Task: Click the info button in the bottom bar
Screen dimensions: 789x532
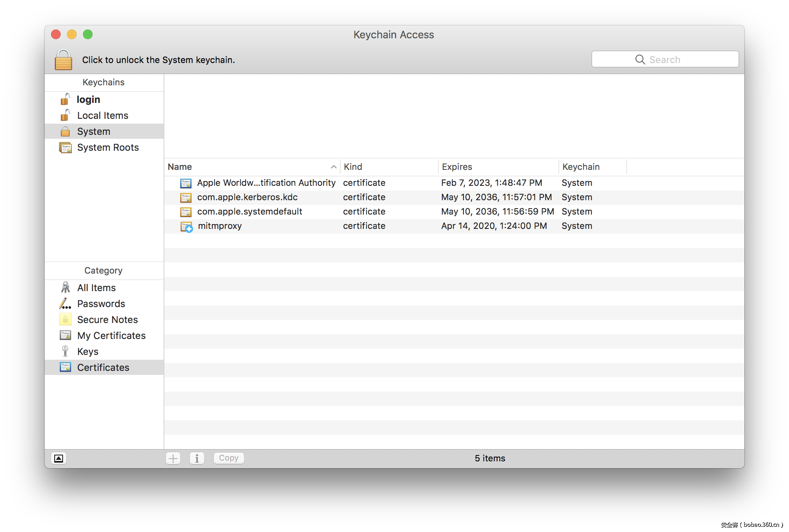Action: pyautogui.click(x=197, y=458)
